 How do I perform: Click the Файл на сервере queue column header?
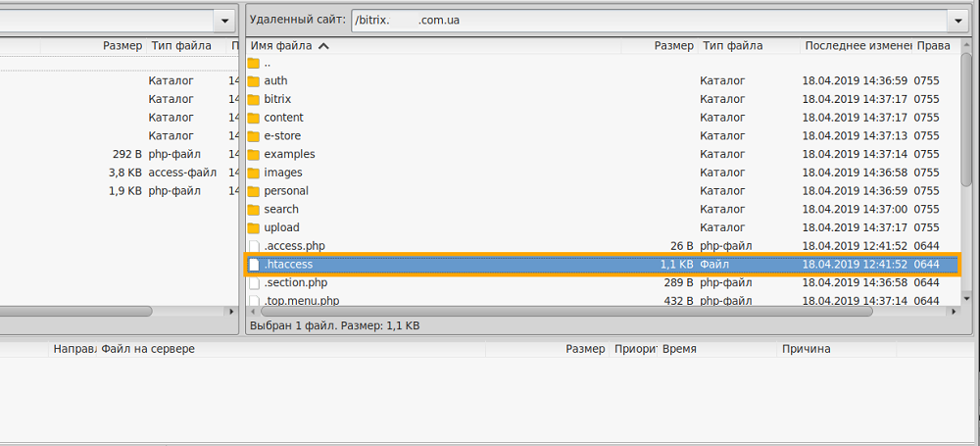(147, 349)
